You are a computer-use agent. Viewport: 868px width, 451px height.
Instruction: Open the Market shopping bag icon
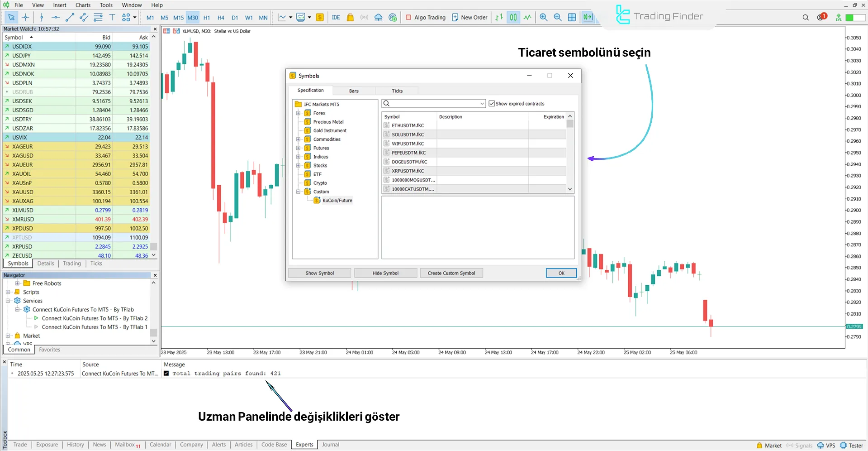[350, 17]
